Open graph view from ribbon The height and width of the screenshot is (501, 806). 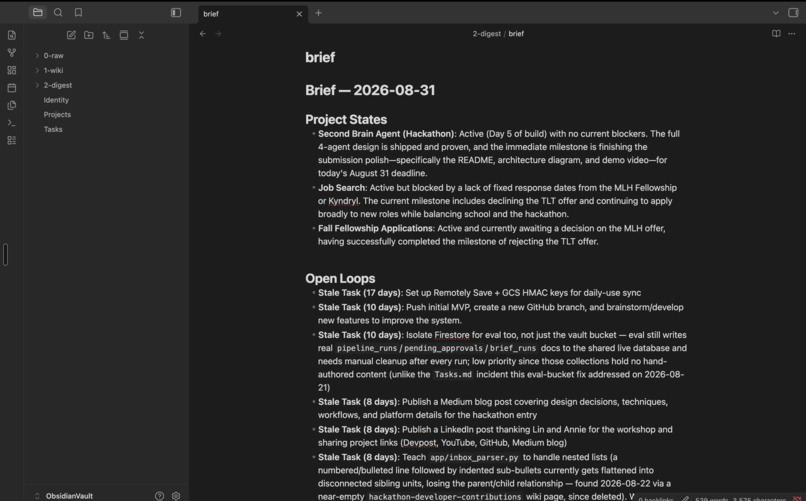[12, 52]
